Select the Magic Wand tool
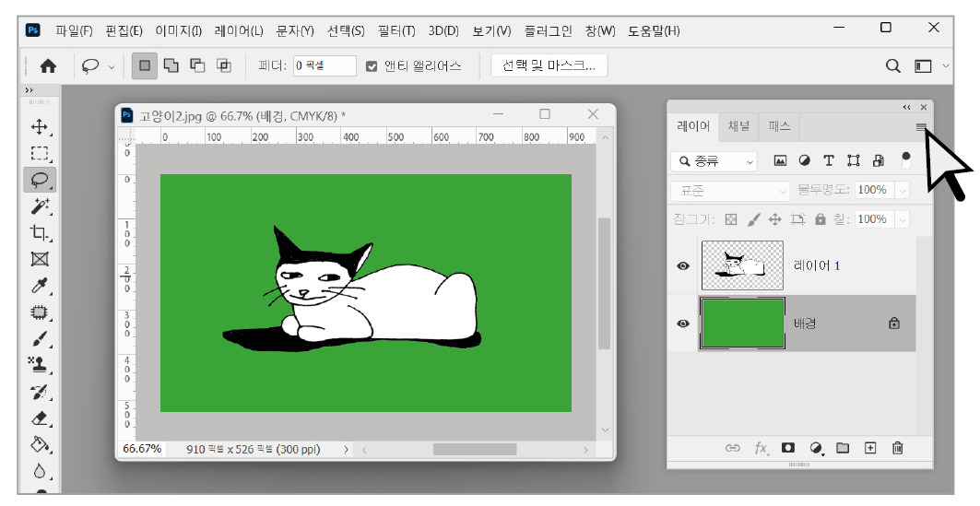 pyautogui.click(x=40, y=206)
